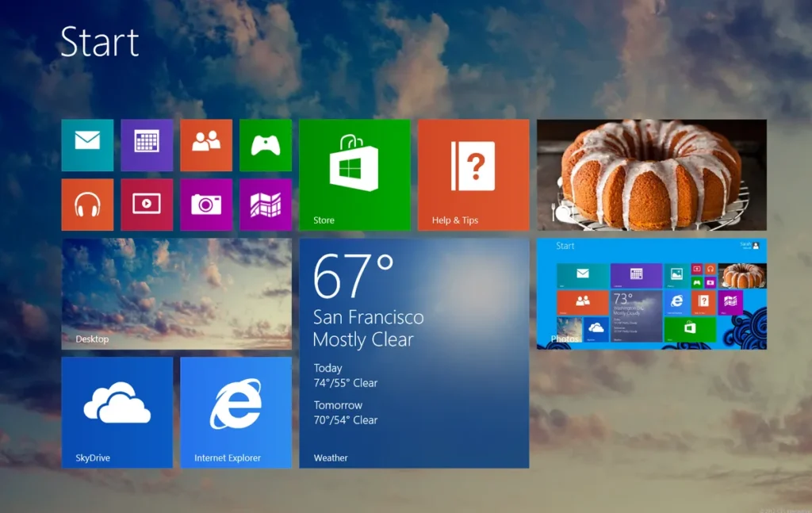Select Today's 74°/55° Clear forecast
This screenshot has height=513, width=812.
pyautogui.click(x=345, y=383)
